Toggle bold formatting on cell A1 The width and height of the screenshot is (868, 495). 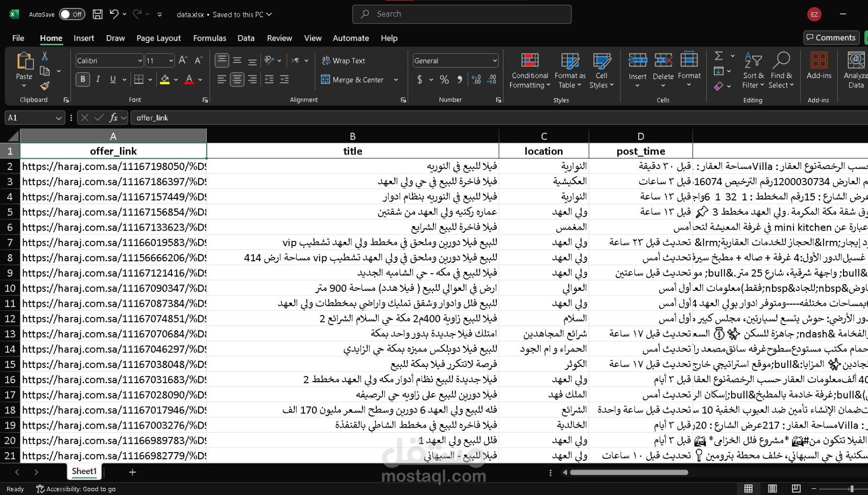pos(82,79)
